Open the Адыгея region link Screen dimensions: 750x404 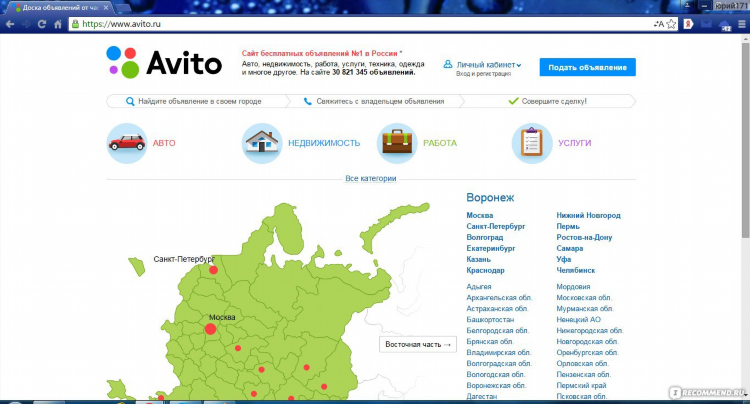[479, 286]
